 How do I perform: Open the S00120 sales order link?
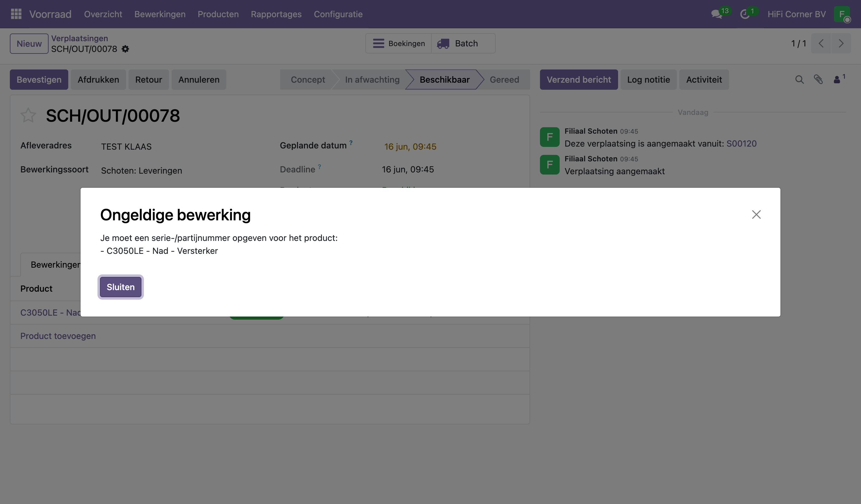click(x=741, y=144)
